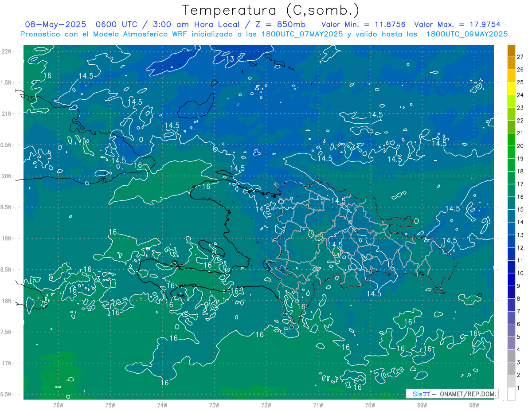
Task: Click the "76W" longitude label
Action: pos(58,405)
